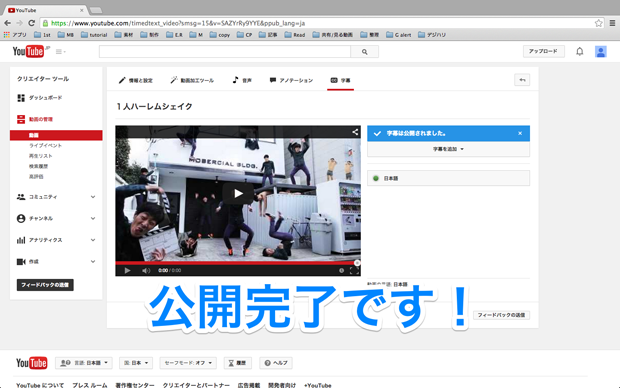Viewport: 620px width, 388px height.
Task: Click the 履歴 history button
Action: coord(237,363)
